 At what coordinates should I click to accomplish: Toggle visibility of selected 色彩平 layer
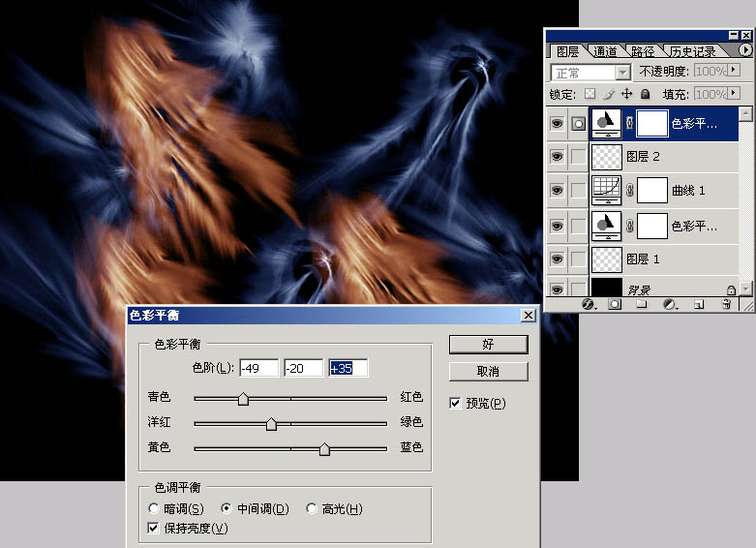tap(557, 124)
